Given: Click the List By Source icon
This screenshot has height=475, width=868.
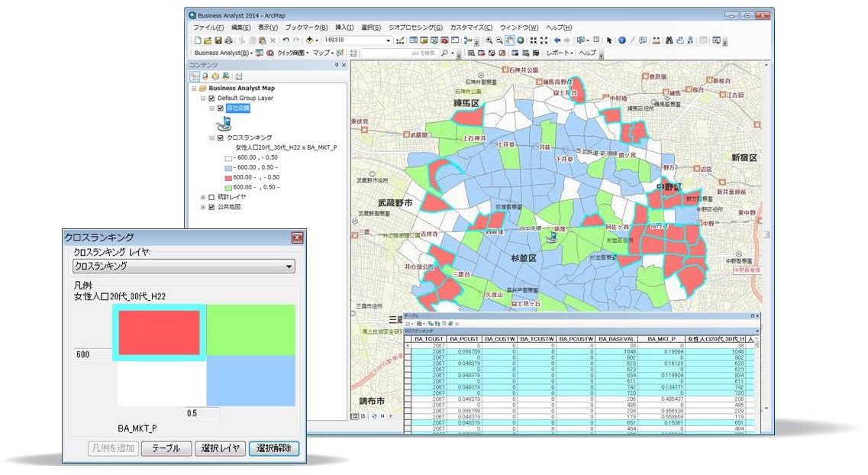Looking at the screenshot, I should [205, 76].
